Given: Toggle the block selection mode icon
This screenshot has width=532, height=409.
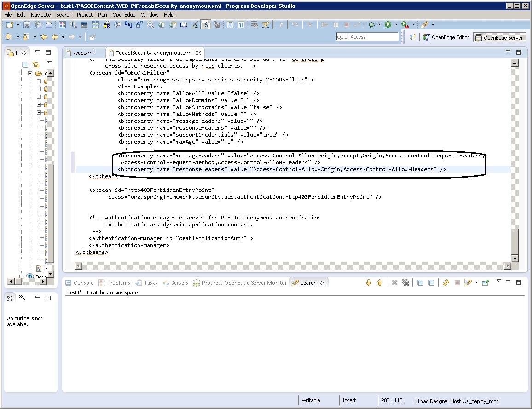Looking at the screenshot, I should (230, 24).
